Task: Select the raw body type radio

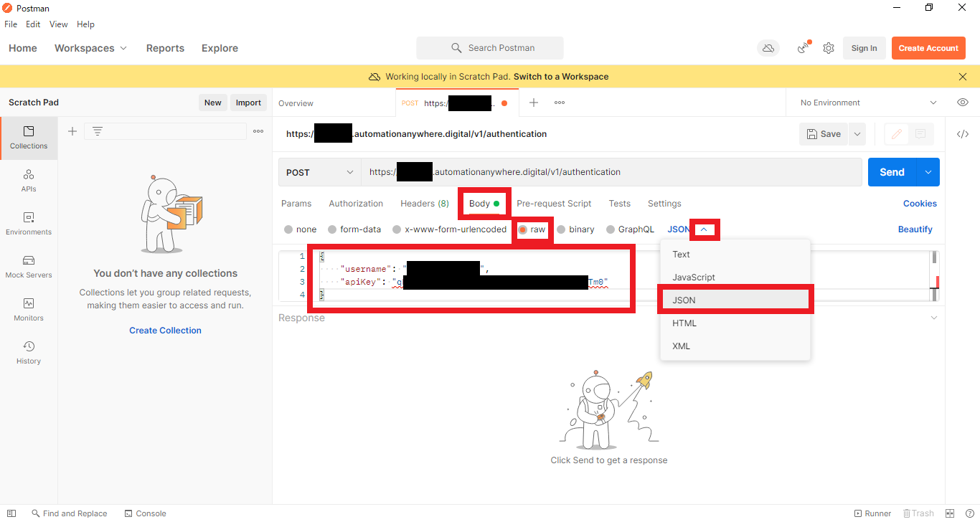Action: point(523,229)
